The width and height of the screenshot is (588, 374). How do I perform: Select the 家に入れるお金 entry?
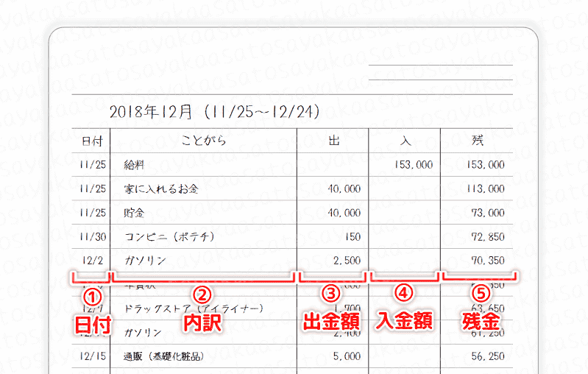(x=161, y=188)
